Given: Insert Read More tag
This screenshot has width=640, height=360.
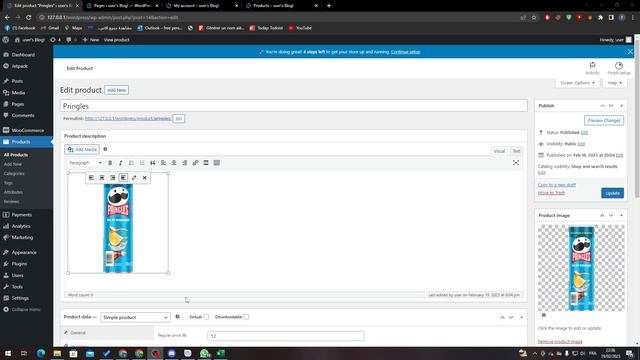Looking at the screenshot, I should click(x=206, y=163).
